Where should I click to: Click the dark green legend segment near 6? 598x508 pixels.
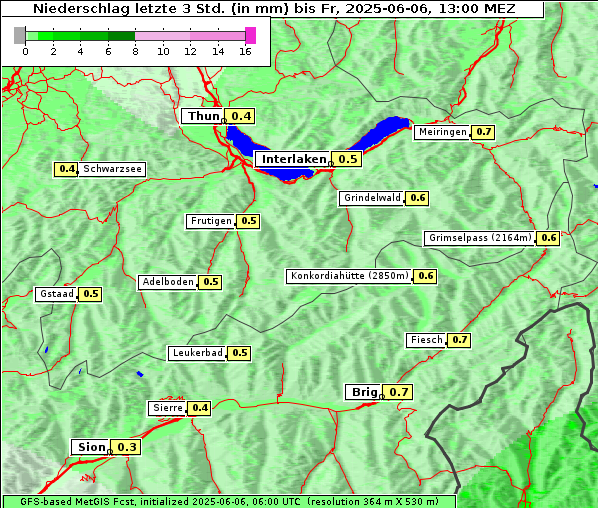click(x=121, y=36)
